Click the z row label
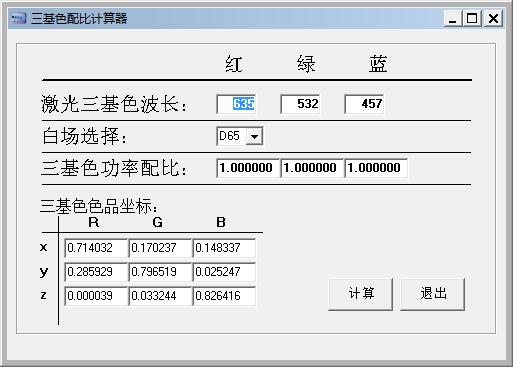Screen dimensions: 513x367 point(43,295)
